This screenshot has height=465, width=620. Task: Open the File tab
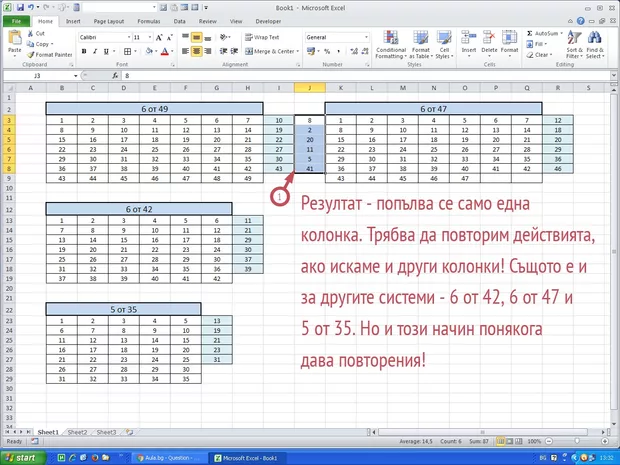tap(17, 21)
